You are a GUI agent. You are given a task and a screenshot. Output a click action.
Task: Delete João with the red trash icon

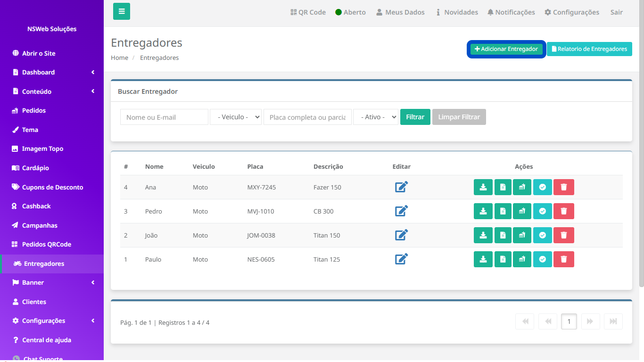click(x=564, y=235)
